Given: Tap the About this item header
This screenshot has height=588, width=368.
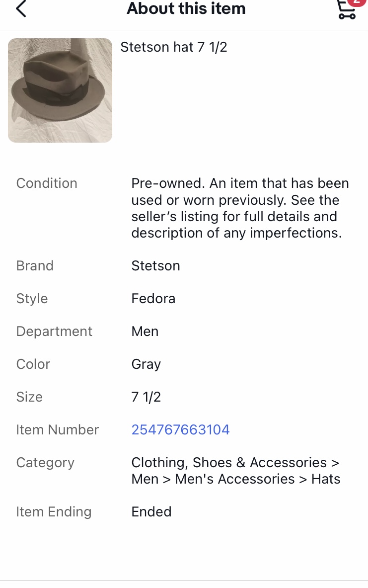Looking at the screenshot, I should 186,8.
